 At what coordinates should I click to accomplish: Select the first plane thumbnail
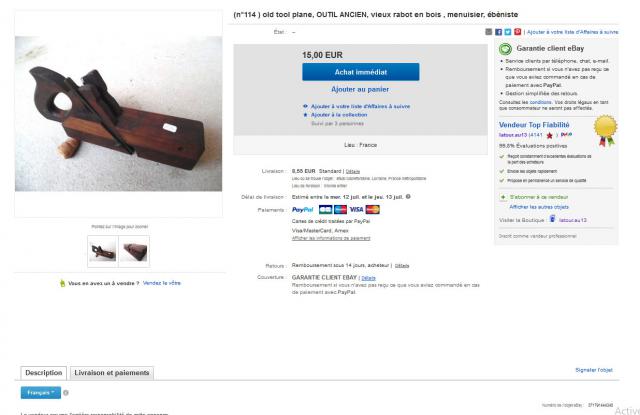tap(103, 251)
